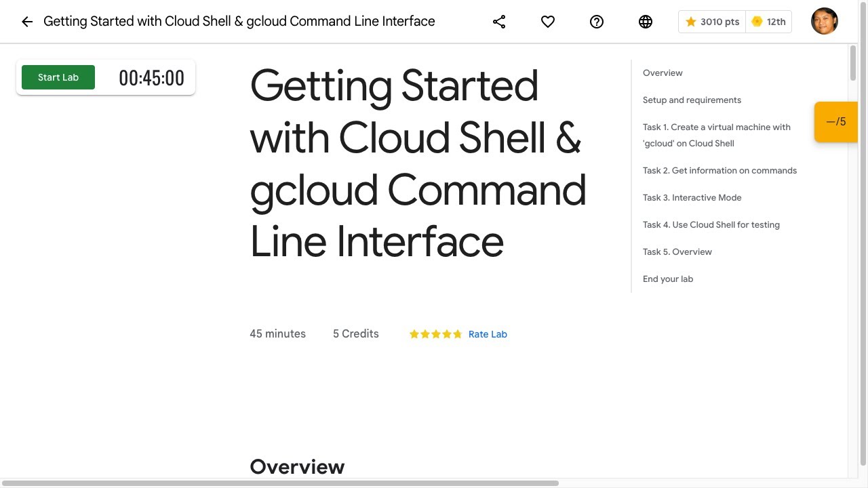Go back using the left arrow icon
Viewport: 868px width, 488px height.
coord(27,22)
